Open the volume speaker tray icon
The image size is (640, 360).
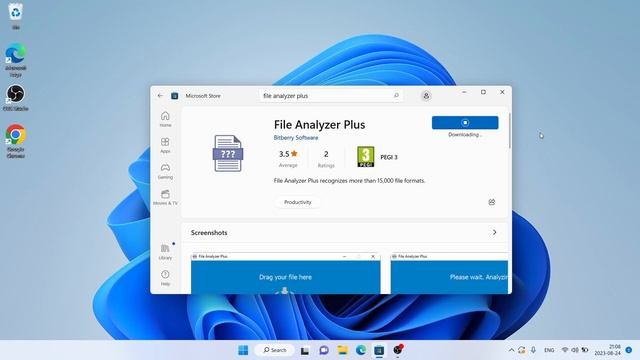(x=575, y=350)
